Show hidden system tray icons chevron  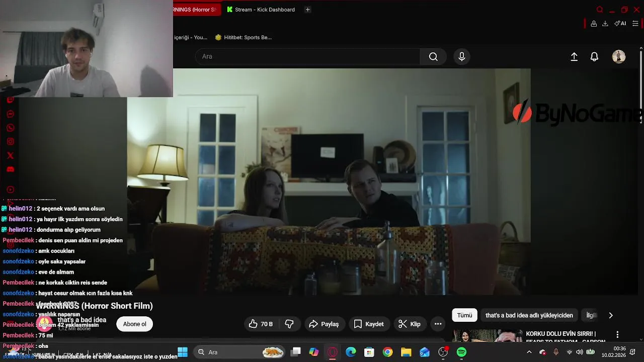coord(529,352)
